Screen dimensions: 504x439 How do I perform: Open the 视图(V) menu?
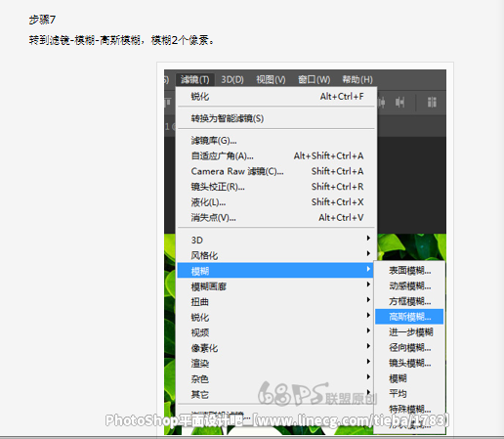point(271,79)
